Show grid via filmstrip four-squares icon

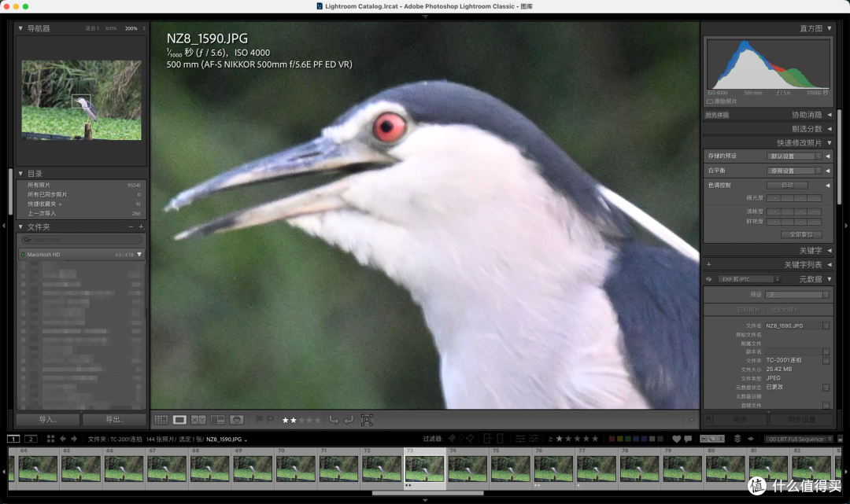point(50,439)
